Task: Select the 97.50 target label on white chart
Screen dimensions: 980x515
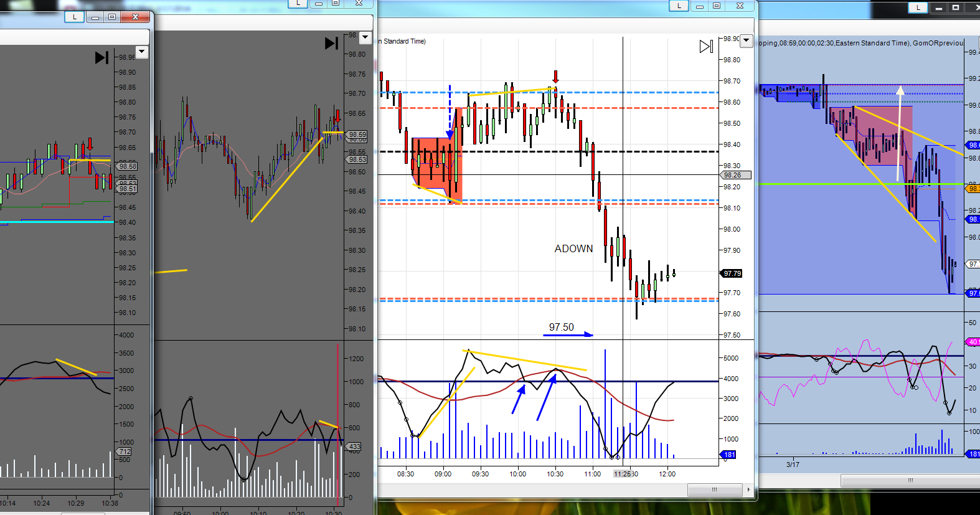Action: (562, 327)
